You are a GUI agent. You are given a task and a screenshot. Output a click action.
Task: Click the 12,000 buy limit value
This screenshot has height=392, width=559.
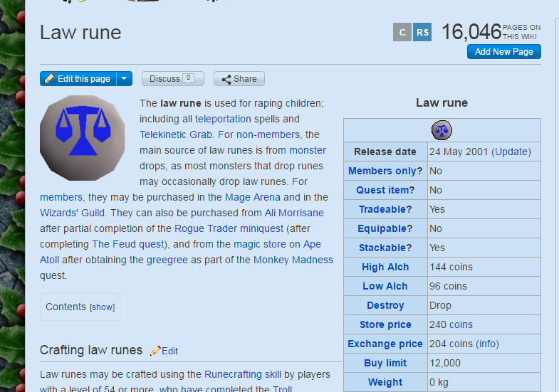click(445, 363)
